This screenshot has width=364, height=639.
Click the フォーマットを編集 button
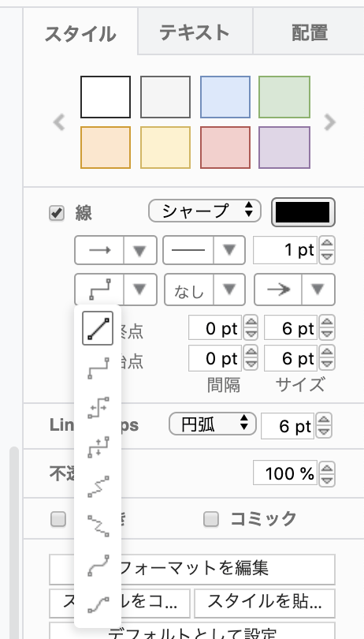[192, 569]
